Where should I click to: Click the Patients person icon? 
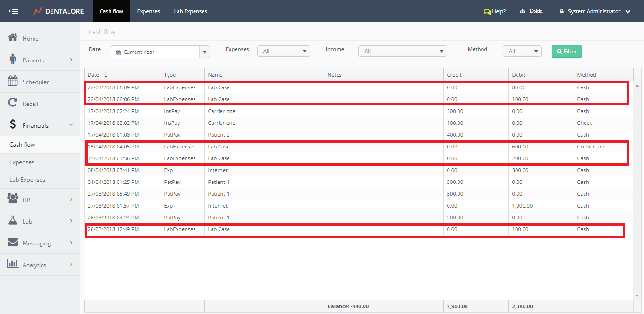[x=13, y=60]
